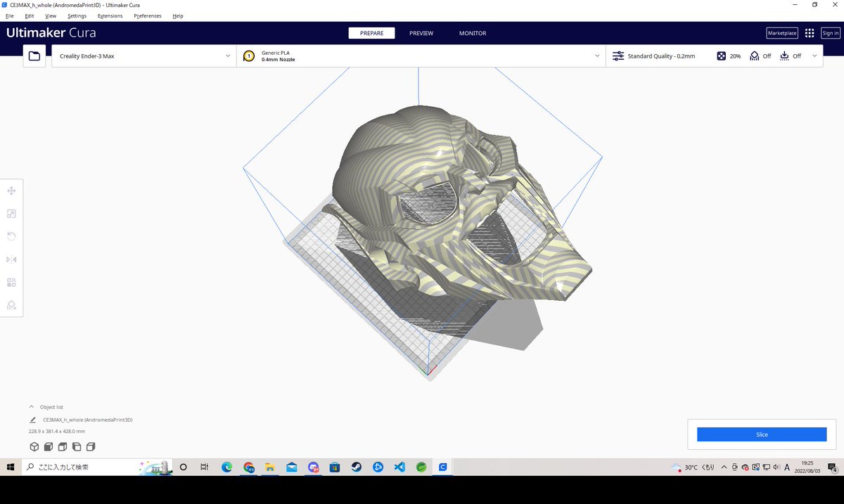844x504 pixels.
Task: Click the extruder 1 material icon
Action: (248, 56)
